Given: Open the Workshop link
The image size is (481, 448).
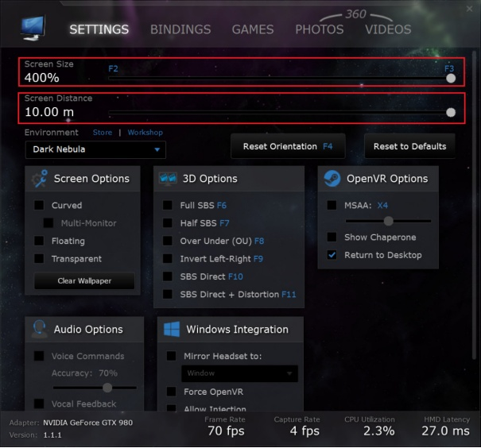Looking at the screenshot, I should (145, 133).
